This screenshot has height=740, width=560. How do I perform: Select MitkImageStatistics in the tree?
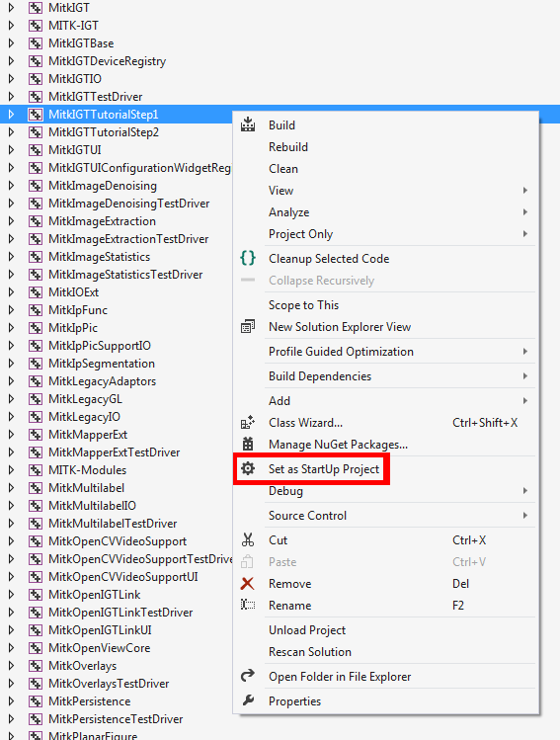point(99,257)
